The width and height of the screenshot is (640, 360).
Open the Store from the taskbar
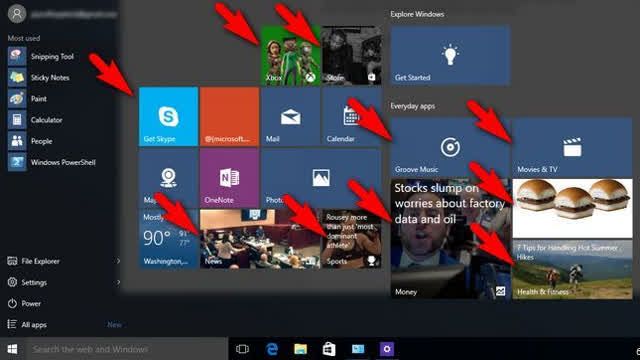(329, 349)
